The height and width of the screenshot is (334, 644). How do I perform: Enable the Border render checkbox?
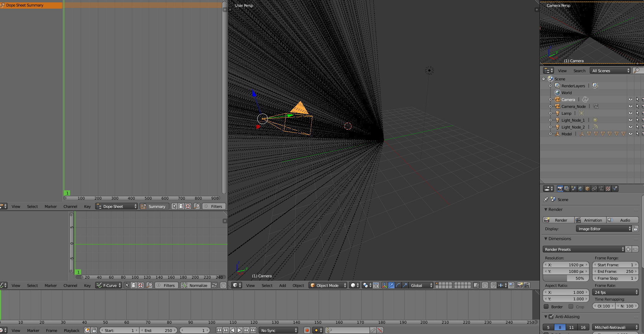546,307
